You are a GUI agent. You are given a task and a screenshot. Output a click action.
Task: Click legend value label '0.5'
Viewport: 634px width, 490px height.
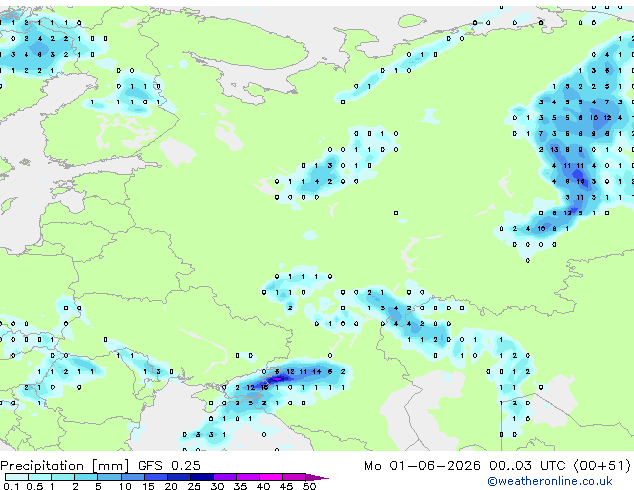click(x=35, y=486)
